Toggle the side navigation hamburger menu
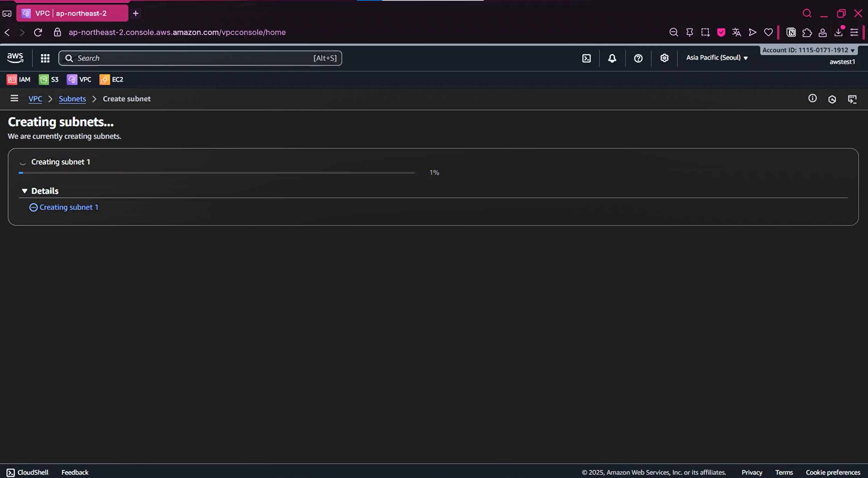 pyautogui.click(x=14, y=98)
